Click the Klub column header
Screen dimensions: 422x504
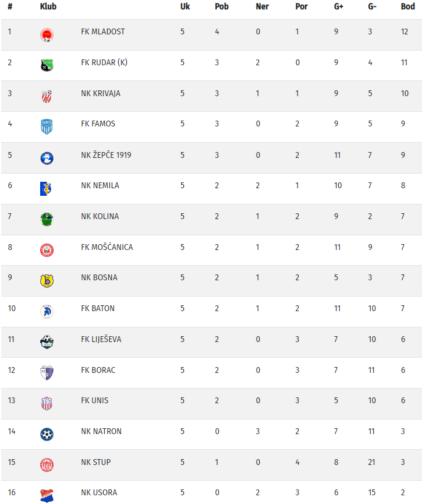pos(48,6)
